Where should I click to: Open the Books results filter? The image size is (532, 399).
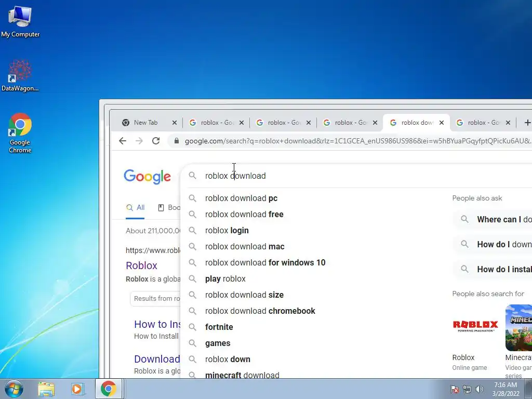coord(169,208)
